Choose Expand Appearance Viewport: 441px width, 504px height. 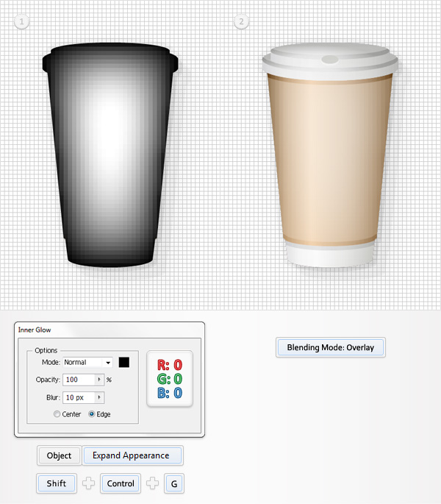click(132, 455)
